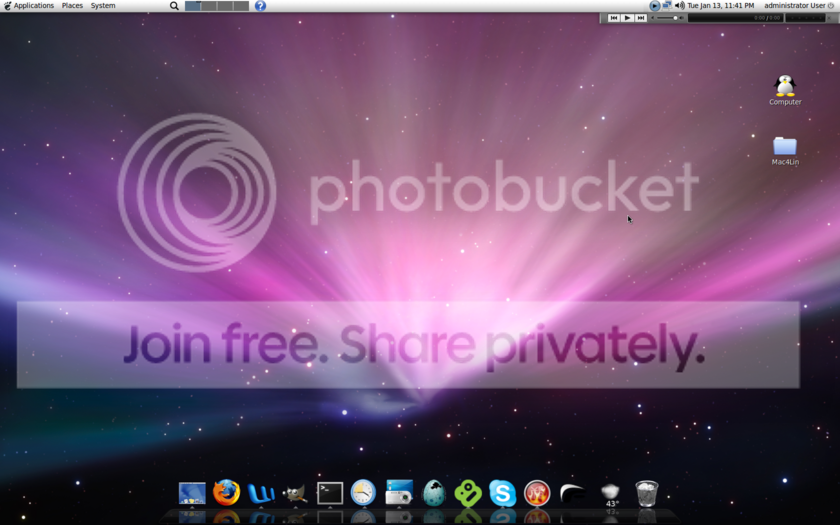Click the blue media player tray icon
The width and height of the screenshot is (840, 525).
click(x=655, y=5)
